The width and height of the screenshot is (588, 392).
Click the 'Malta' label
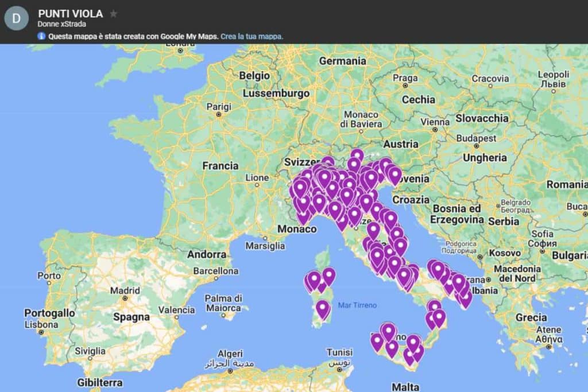[x=405, y=386]
